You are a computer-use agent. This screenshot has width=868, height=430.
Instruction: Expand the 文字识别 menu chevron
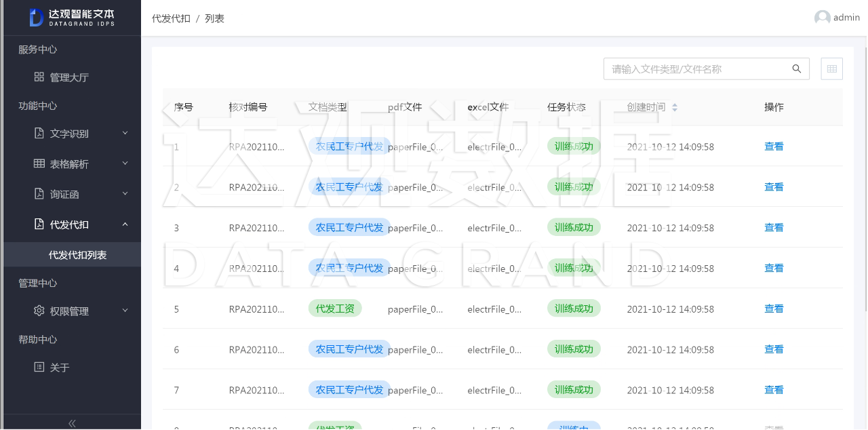[x=125, y=133]
